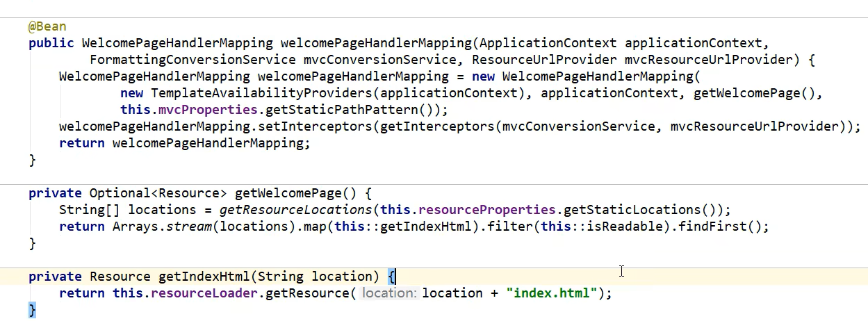This screenshot has width=868, height=328.
Task: Click the @Bean annotation
Action: [x=47, y=26]
